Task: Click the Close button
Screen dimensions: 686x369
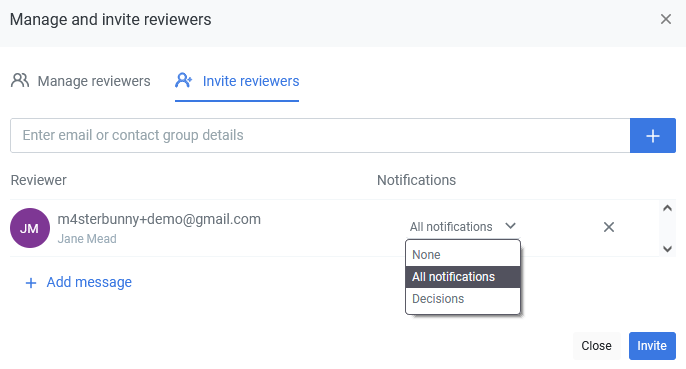Action: 596,346
